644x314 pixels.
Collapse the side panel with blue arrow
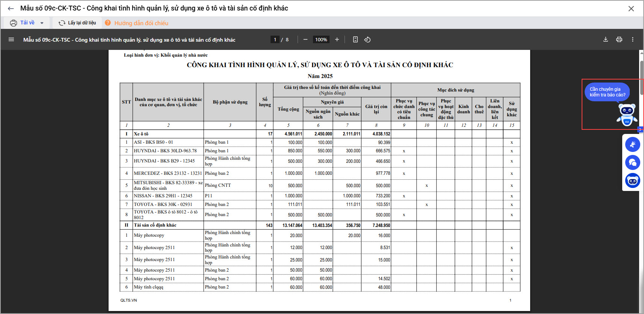coord(641,129)
